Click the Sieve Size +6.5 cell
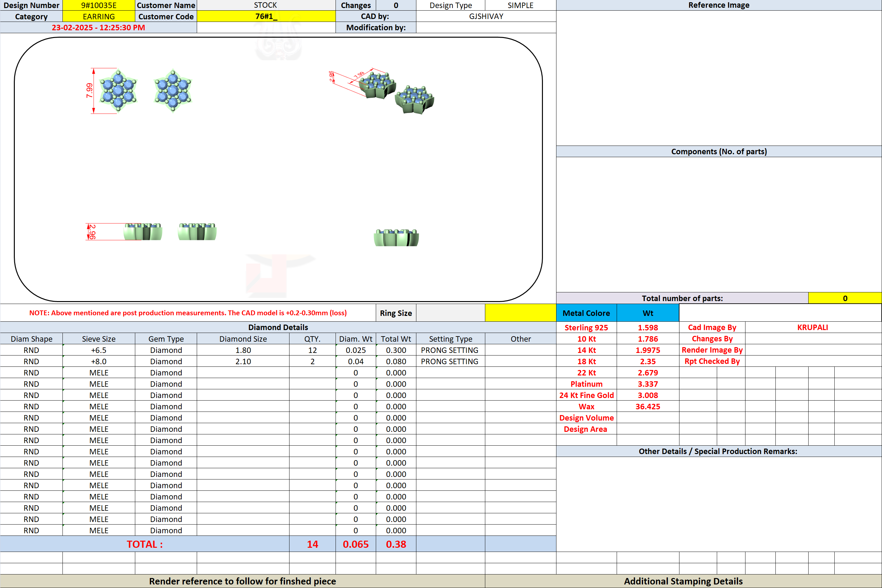 pos(99,350)
